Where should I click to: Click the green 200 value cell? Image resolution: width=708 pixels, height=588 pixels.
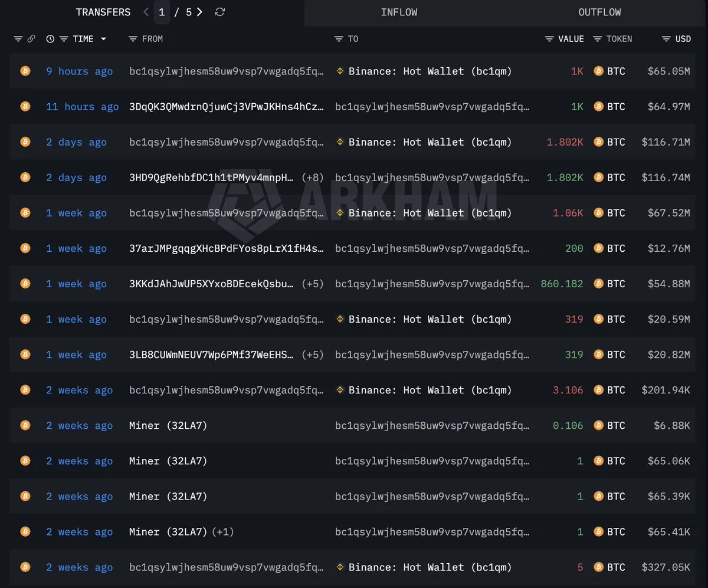[x=574, y=248]
